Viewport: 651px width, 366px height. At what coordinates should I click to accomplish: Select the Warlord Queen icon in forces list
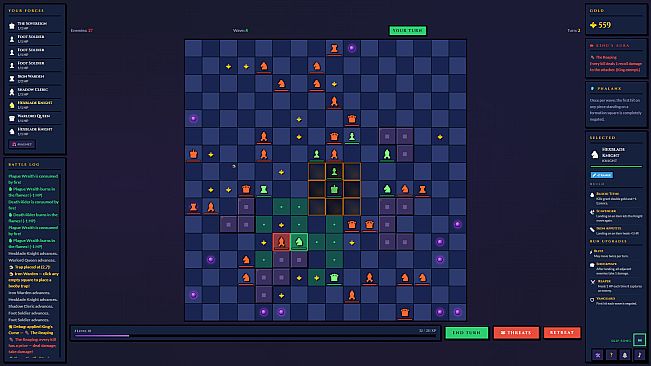pyautogui.click(x=12, y=118)
